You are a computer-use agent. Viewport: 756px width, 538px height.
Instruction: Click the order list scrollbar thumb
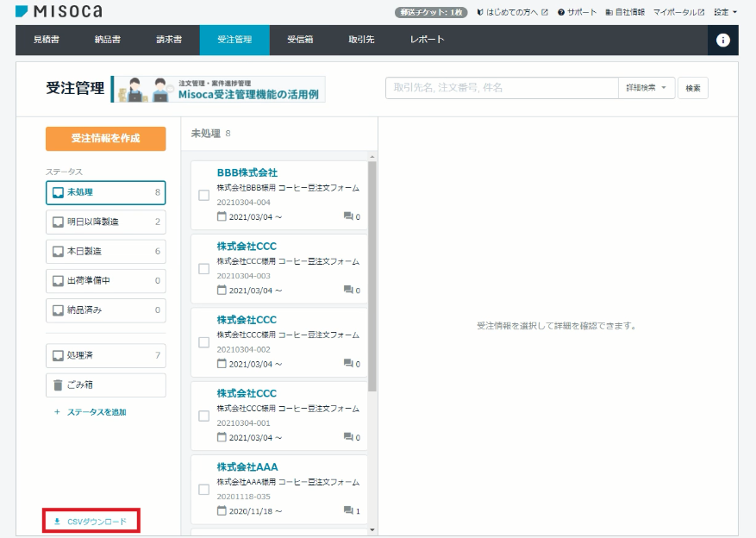click(372, 276)
